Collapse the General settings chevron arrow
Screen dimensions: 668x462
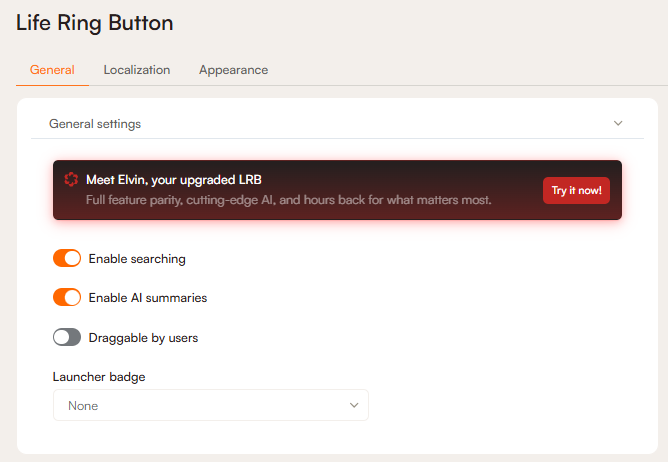tap(618, 124)
